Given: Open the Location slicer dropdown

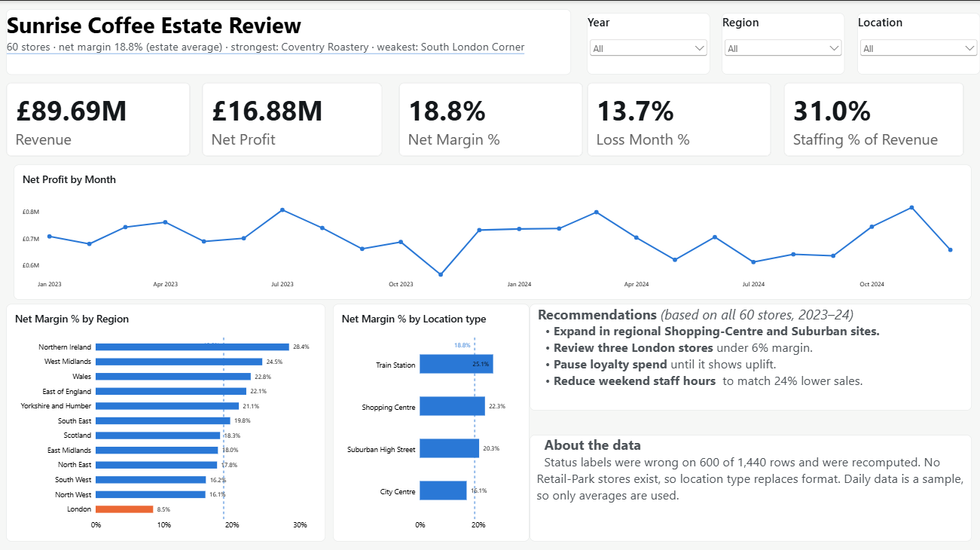Looking at the screenshot, I should point(918,48).
